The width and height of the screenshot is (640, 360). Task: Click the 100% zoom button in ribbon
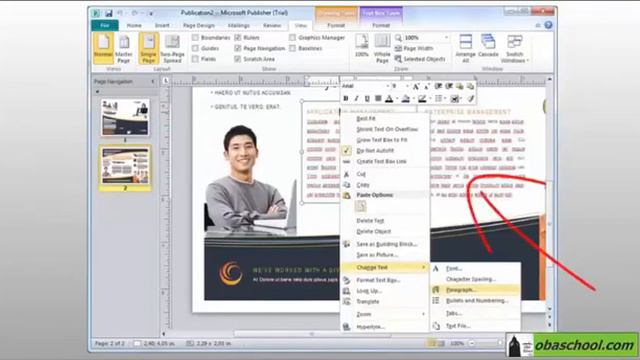click(362, 46)
